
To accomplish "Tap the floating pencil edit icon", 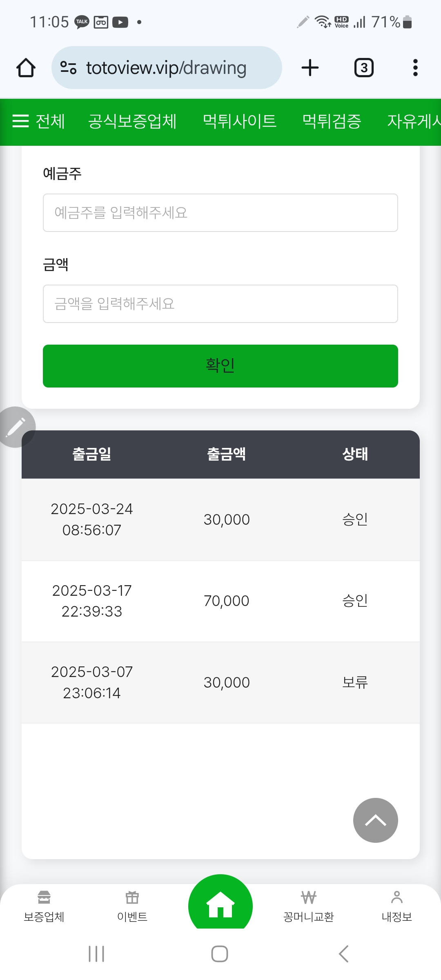I will click(16, 427).
